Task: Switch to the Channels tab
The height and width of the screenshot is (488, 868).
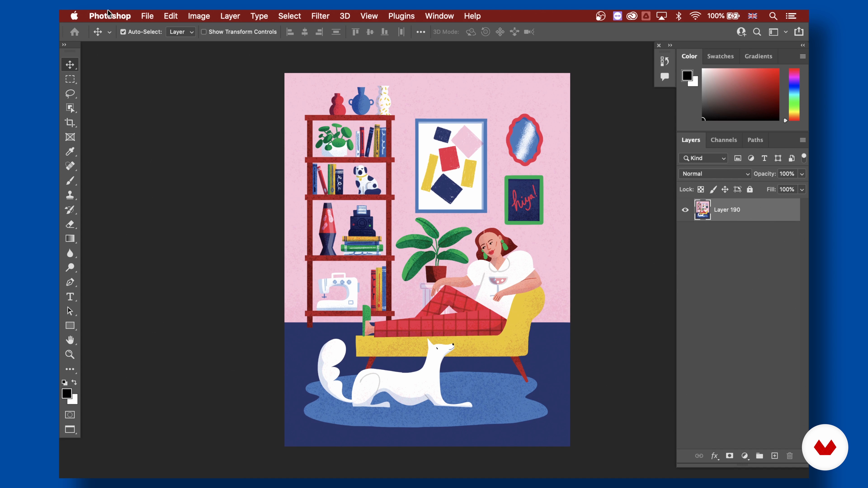Action: point(723,140)
